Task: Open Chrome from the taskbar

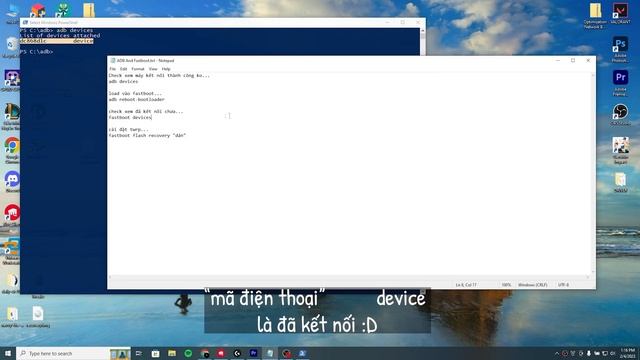Action: (x=204, y=353)
